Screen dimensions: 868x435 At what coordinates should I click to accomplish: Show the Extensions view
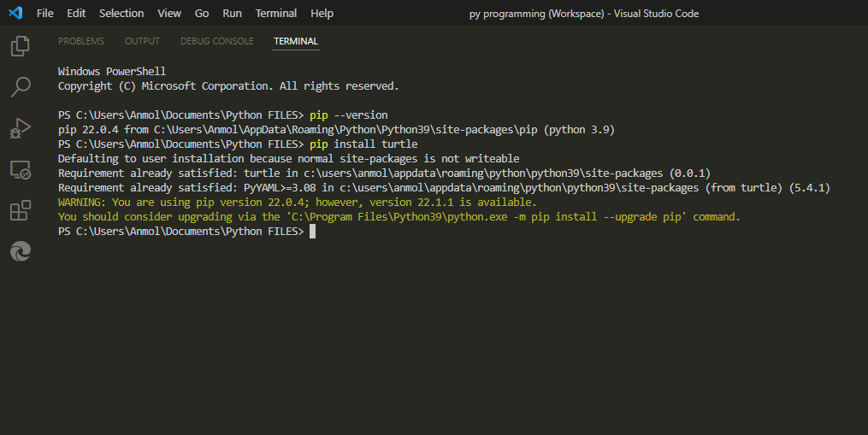pos(20,210)
